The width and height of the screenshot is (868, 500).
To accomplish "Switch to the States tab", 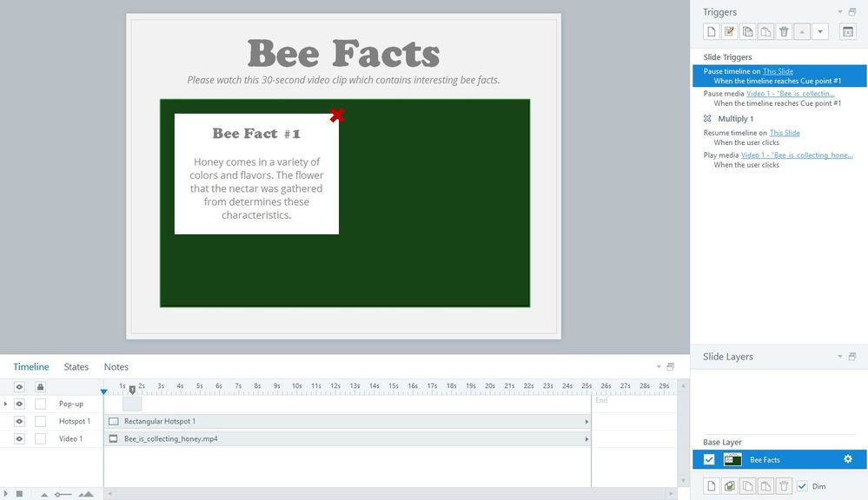I will (76, 367).
